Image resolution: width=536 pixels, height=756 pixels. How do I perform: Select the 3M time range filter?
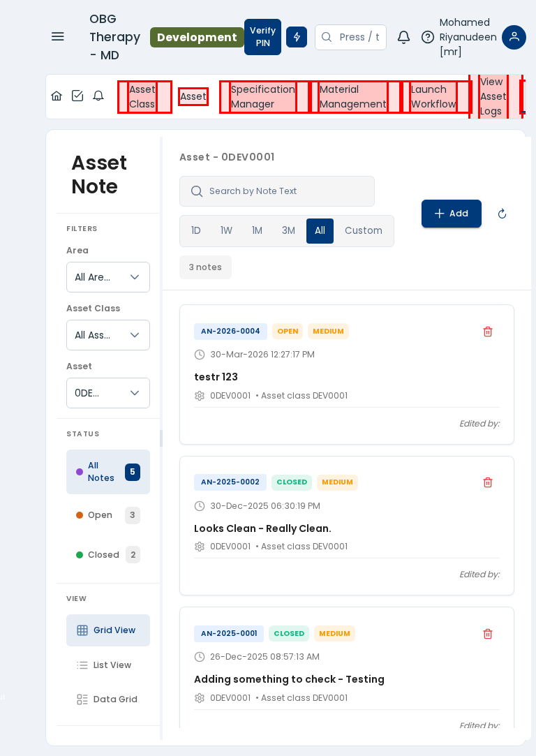(x=288, y=230)
